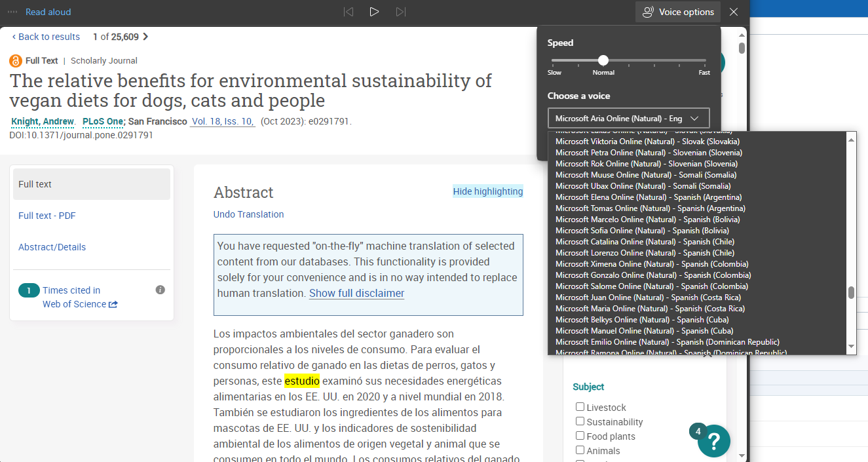Viewport: 868px width, 462px height.
Task: Click Hide highlighting above the abstract
Action: [x=487, y=191]
